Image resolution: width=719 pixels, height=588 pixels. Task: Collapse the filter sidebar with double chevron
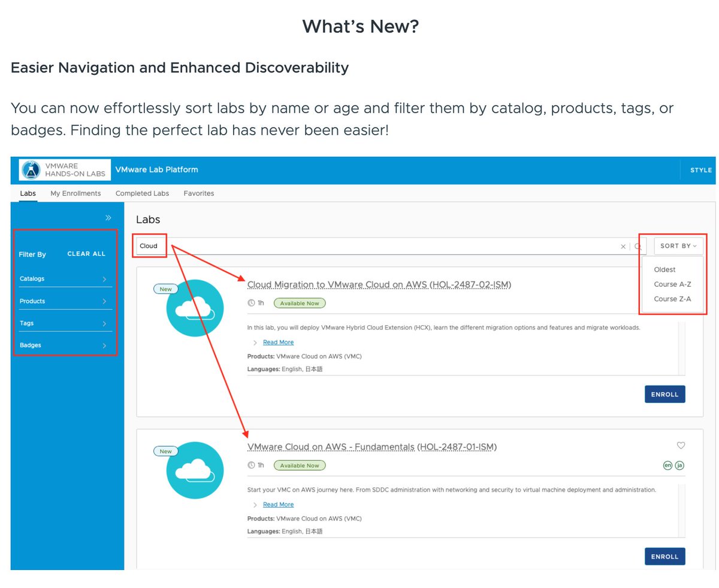click(x=108, y=218)
